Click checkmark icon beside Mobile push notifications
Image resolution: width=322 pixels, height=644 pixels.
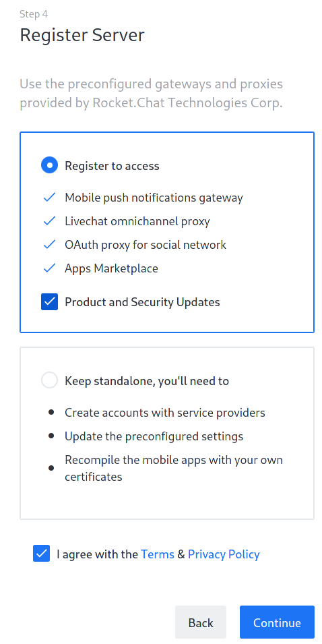click(x=49, y=198)
